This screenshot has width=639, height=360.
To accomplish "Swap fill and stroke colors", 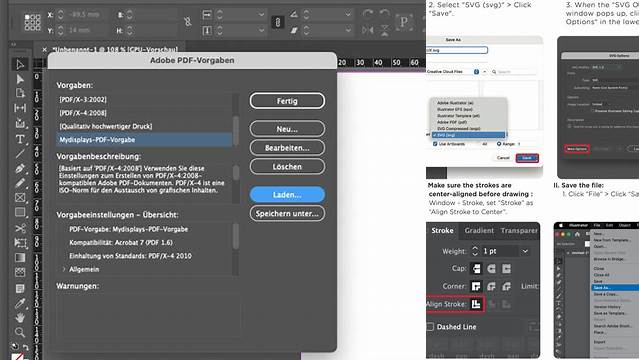I will pos(25,347).
